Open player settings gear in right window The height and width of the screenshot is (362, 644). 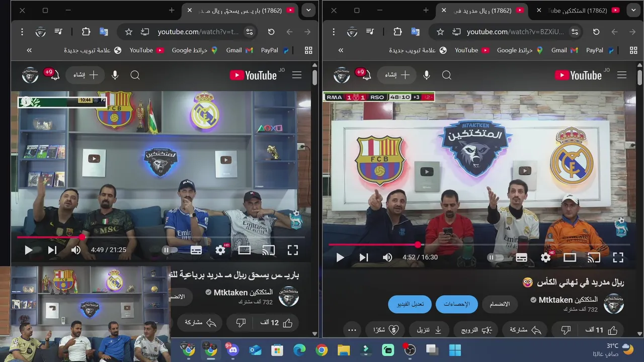tap(546, 257)
